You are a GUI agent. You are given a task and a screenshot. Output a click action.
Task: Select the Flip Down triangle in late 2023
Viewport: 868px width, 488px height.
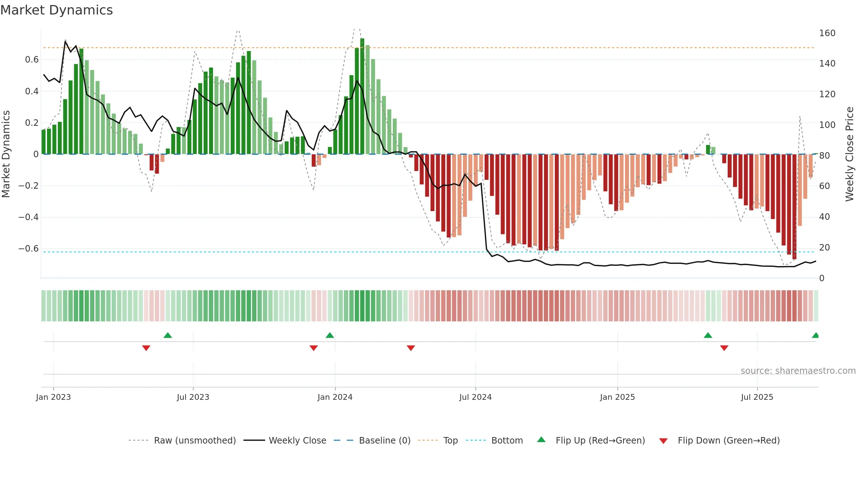click(x=314, y=348)
